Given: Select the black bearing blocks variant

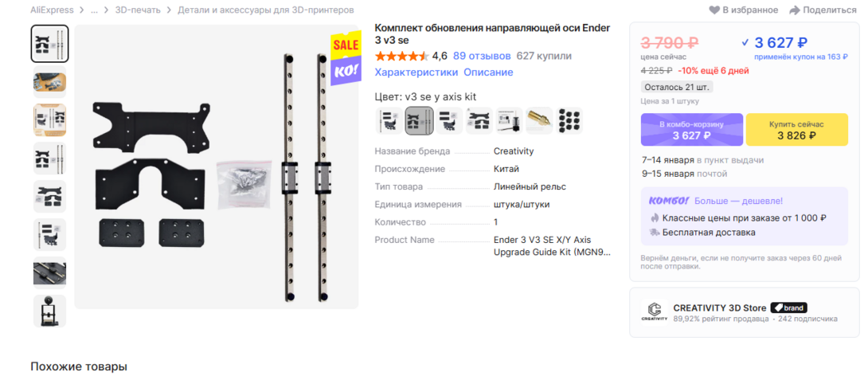Looking at the screenshot, I should (569, 121).
